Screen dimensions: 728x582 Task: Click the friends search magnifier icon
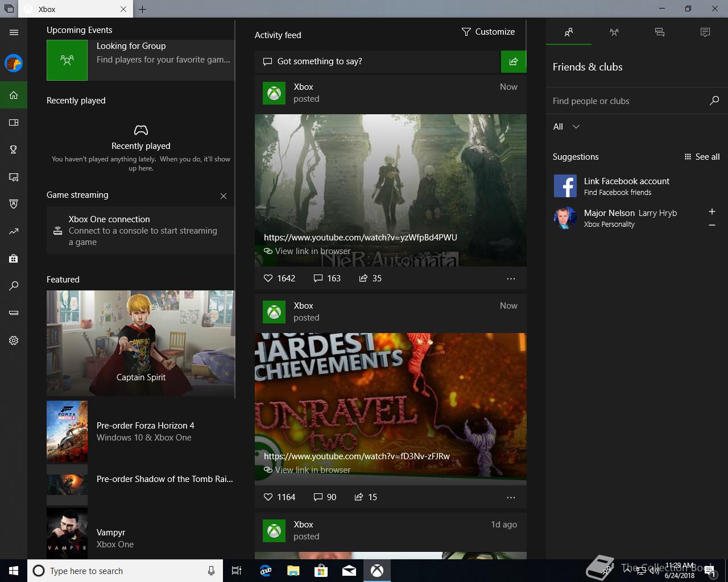coord(714,101)
